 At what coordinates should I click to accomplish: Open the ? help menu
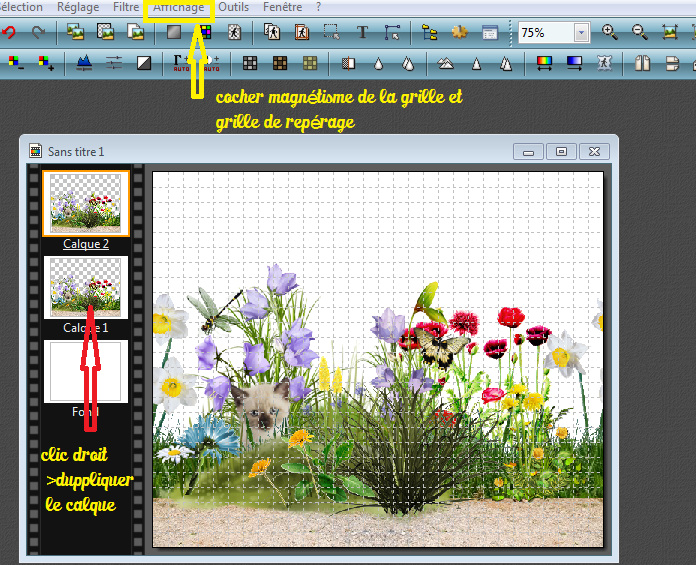coord(318,7)
